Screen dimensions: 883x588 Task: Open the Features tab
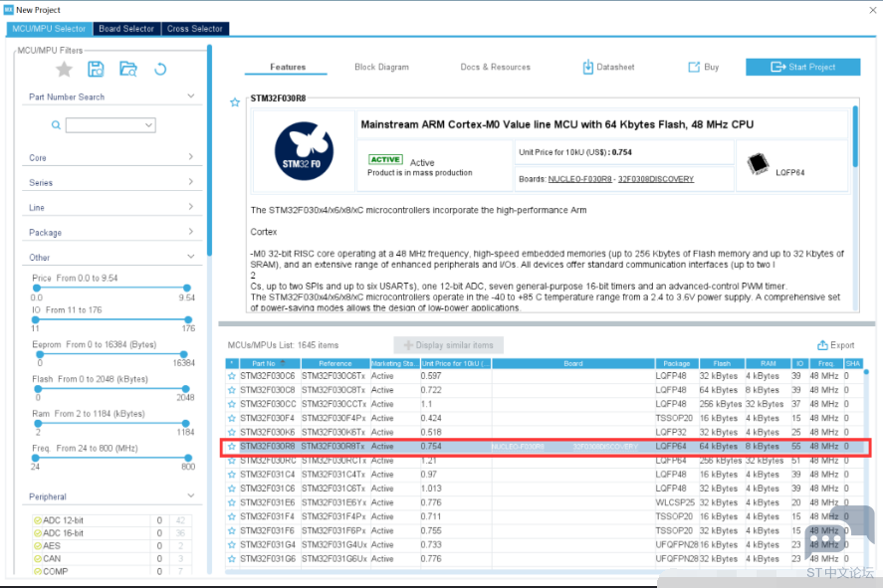pyautogui.click(x=288, y=67)
